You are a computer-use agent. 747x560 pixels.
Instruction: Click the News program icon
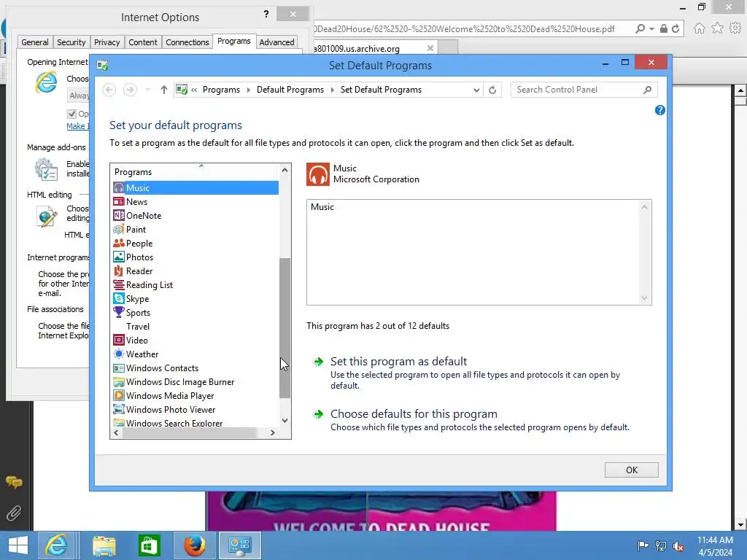(x=119, y=201)
